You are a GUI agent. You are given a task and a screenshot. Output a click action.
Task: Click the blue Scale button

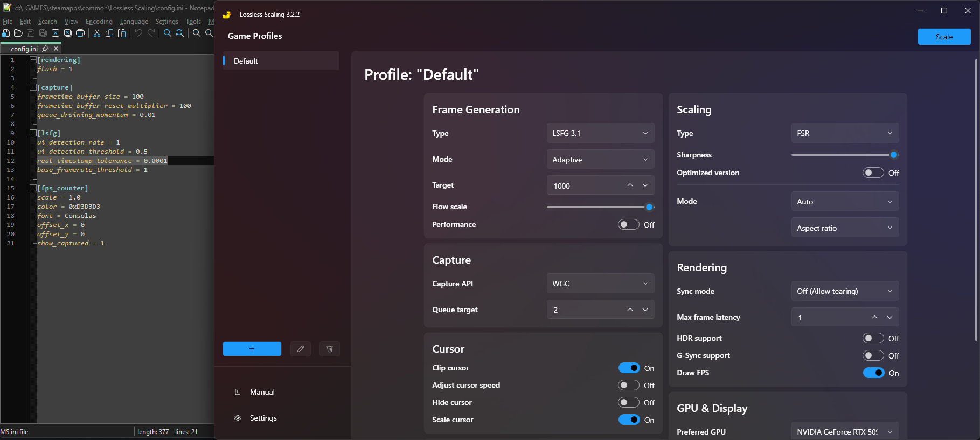click(x=944, y=37)
